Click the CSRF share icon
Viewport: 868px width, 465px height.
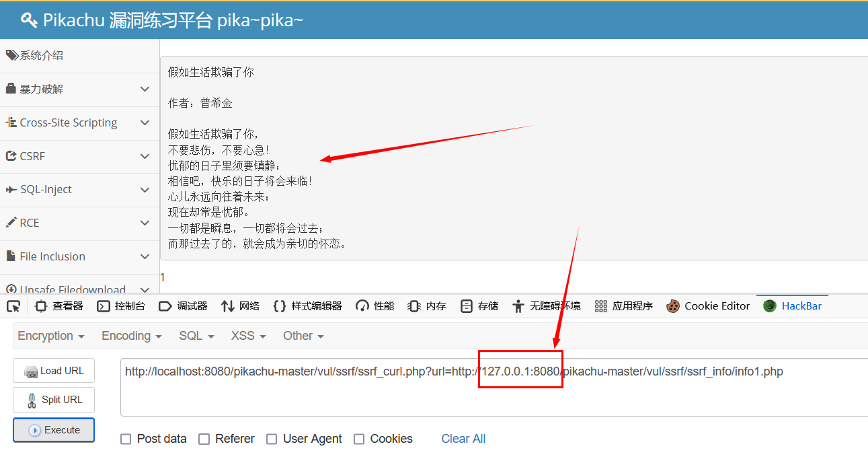click(11, 156)
